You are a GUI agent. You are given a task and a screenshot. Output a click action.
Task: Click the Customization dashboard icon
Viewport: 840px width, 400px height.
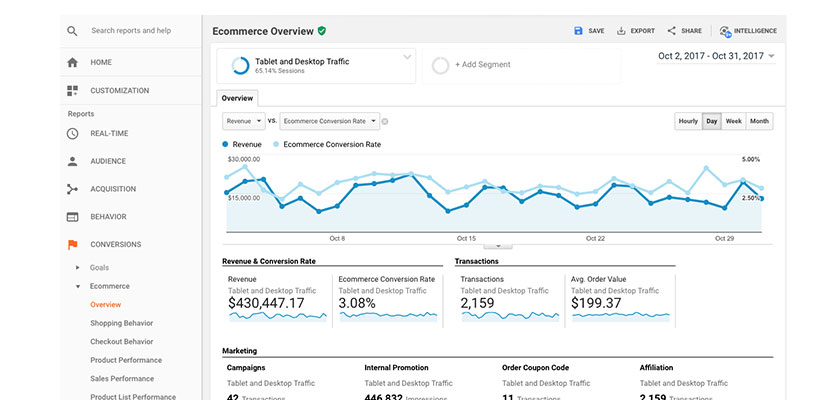point(72,91)
